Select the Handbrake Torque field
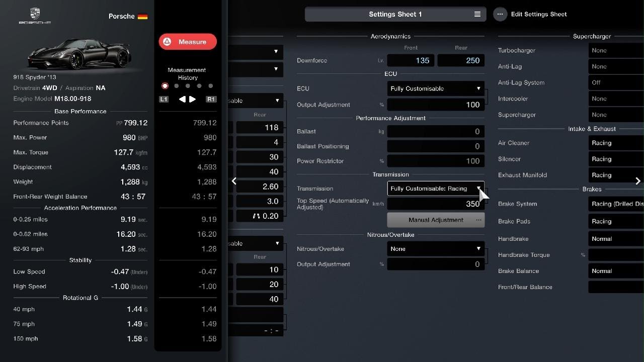 [x=616, y=255]
